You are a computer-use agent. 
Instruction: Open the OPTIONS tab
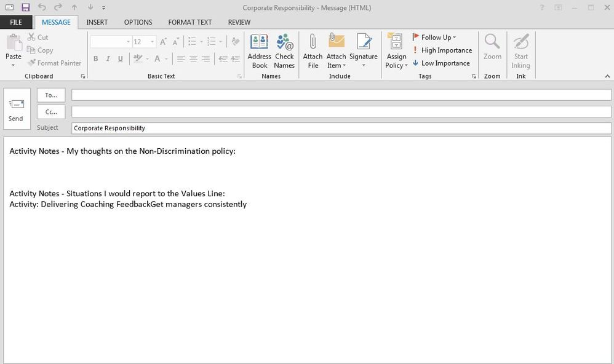[x=138, y=22]
